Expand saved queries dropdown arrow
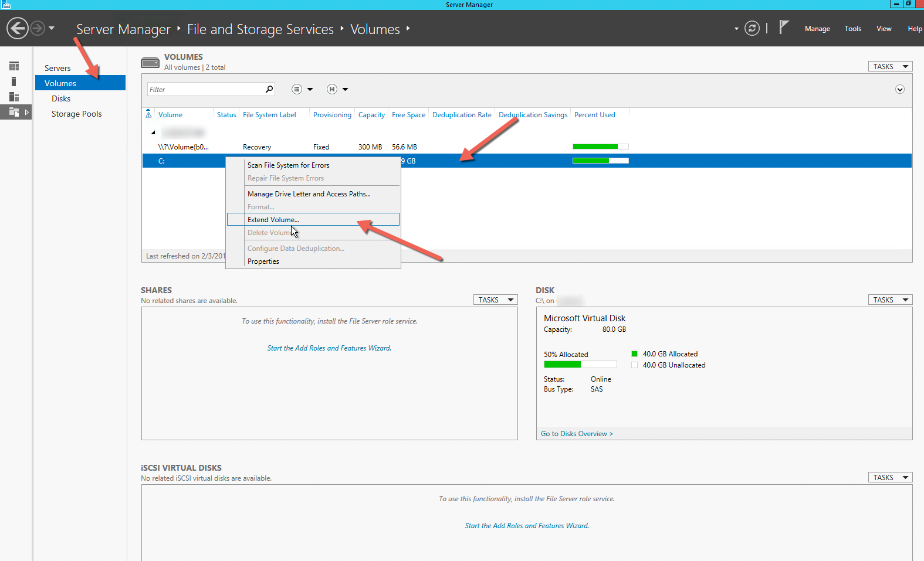The image size is (924, 561). tap(346, 90)
